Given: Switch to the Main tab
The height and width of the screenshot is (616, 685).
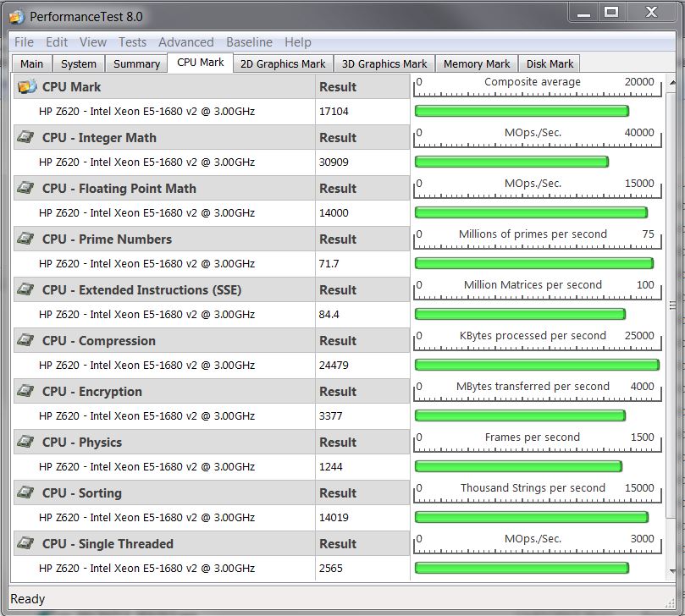Looking at the screenshot, I should (31, 63).
